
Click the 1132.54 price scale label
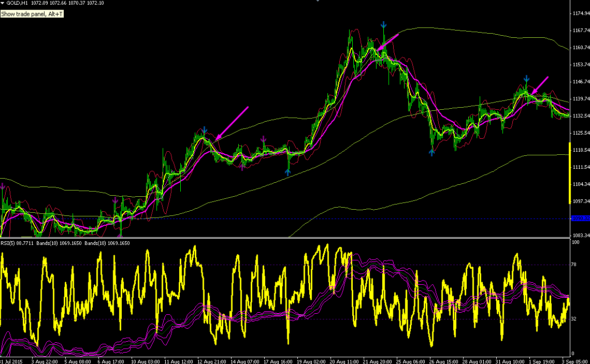581,116
